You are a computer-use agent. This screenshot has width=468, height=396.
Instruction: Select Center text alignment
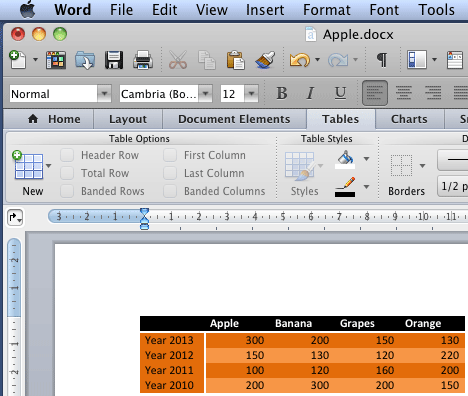coord(404,93)
